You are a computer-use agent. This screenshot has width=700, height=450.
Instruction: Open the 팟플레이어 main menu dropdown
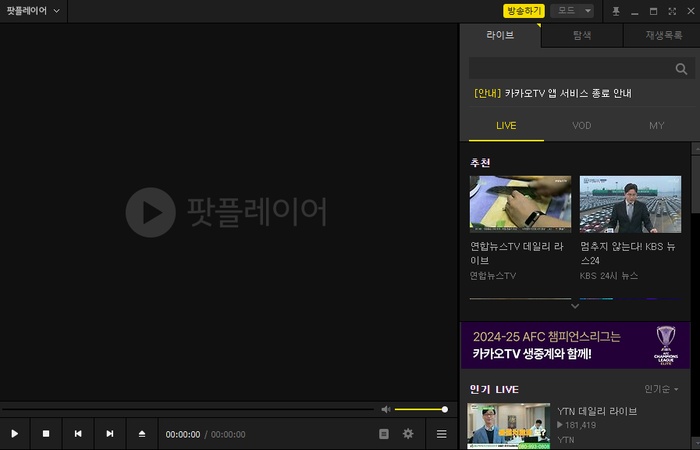[x=33, y=11]
